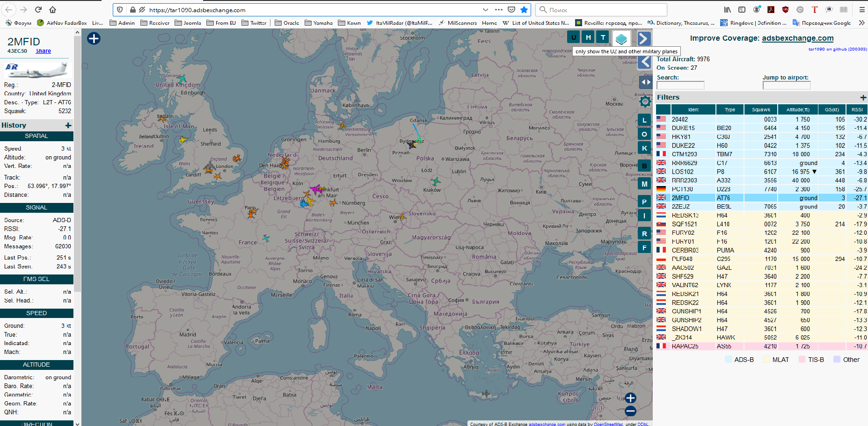Toggle the H map button

pyautogui.click(x=588, y=37)
